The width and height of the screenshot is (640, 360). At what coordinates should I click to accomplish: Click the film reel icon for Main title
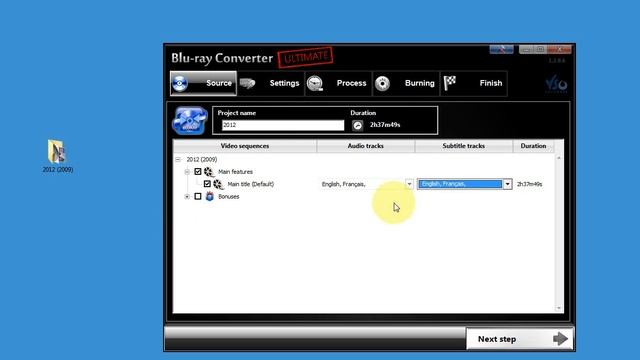[218, 184]
